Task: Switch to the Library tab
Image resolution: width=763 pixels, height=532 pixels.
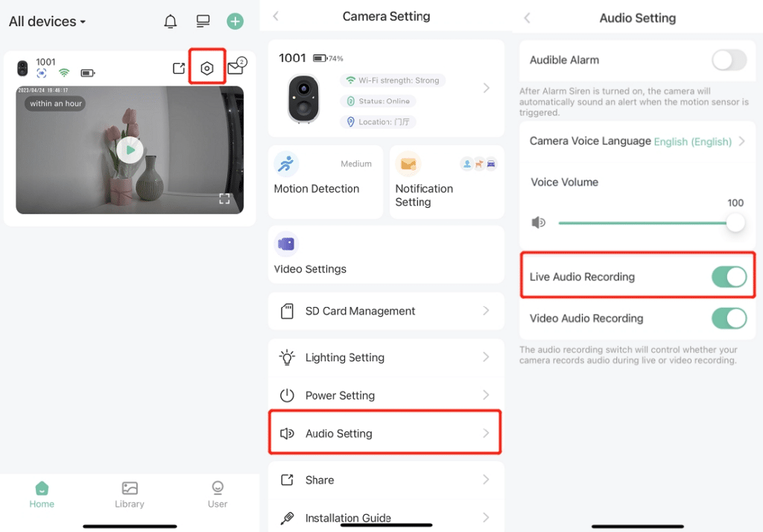Action: 130,495
